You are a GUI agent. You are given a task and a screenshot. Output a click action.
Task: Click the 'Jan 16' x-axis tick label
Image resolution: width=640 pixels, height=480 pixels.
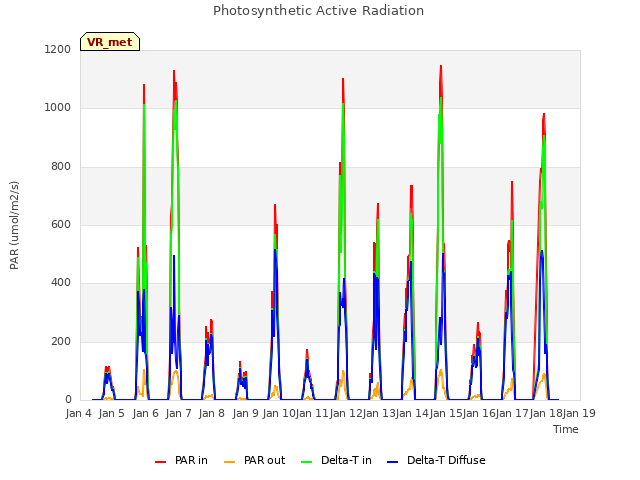[x=479, y=413]
